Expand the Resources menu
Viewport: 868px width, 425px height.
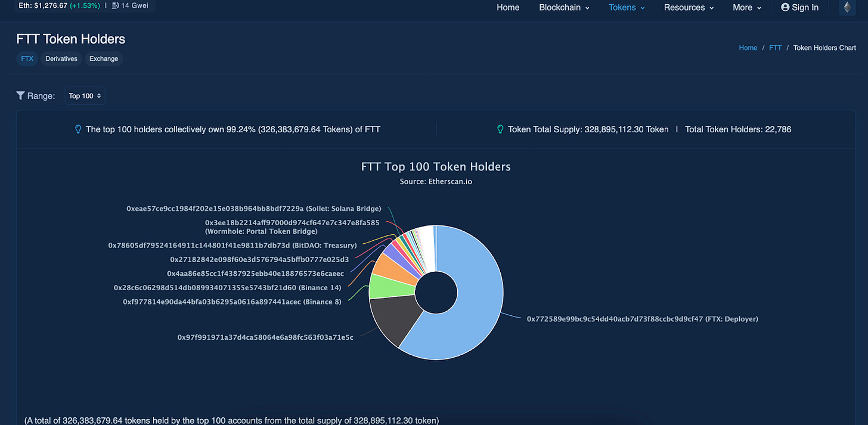(689, 7)
